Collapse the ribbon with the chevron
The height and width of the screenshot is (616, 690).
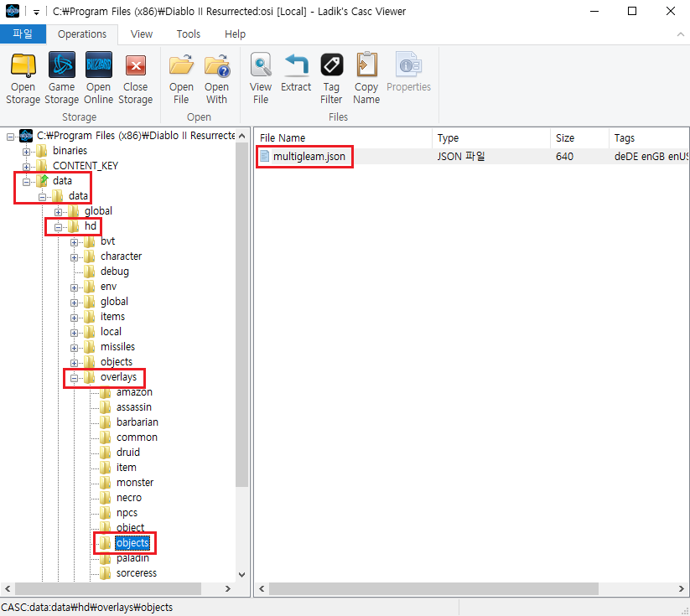[680, 34]
